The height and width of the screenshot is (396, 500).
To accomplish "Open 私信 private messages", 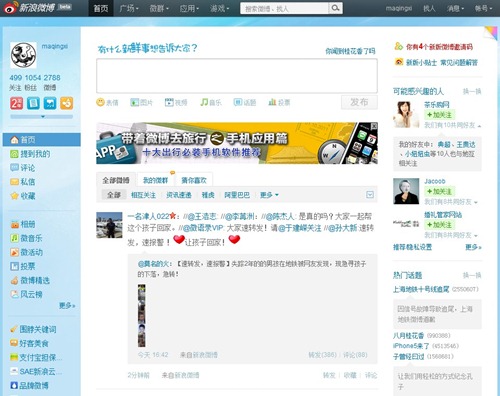I will point(23,182).
